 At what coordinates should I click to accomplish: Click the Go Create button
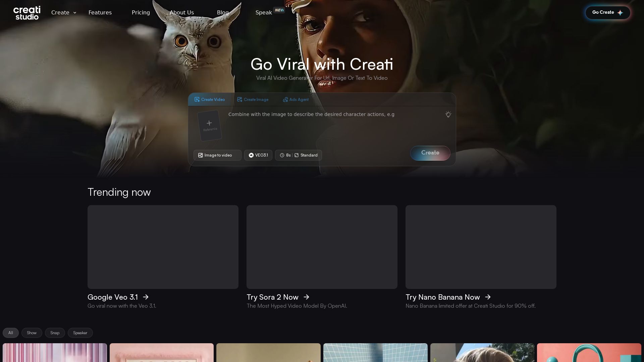point(608,12)
